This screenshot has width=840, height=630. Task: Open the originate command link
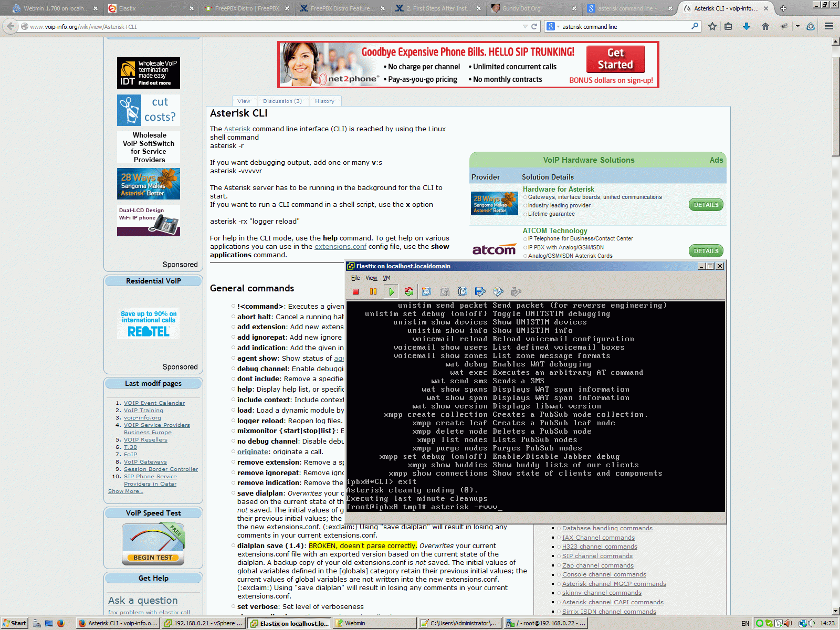pyautogui.click(x=253, y=451)
